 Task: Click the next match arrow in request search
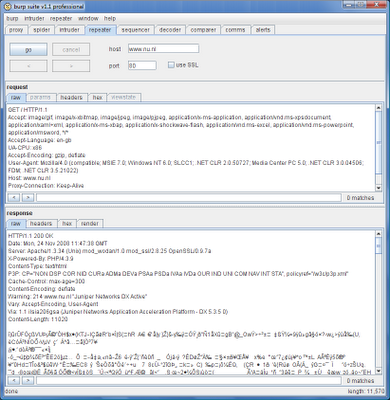click(28, 198)
